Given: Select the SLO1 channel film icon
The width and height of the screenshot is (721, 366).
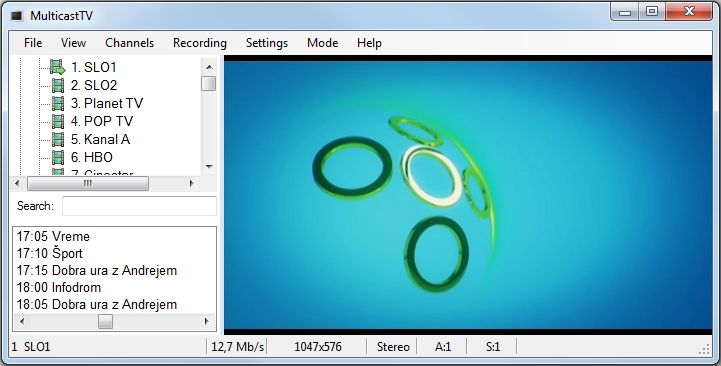Looking at the screenshot, I should coord(58,67).
